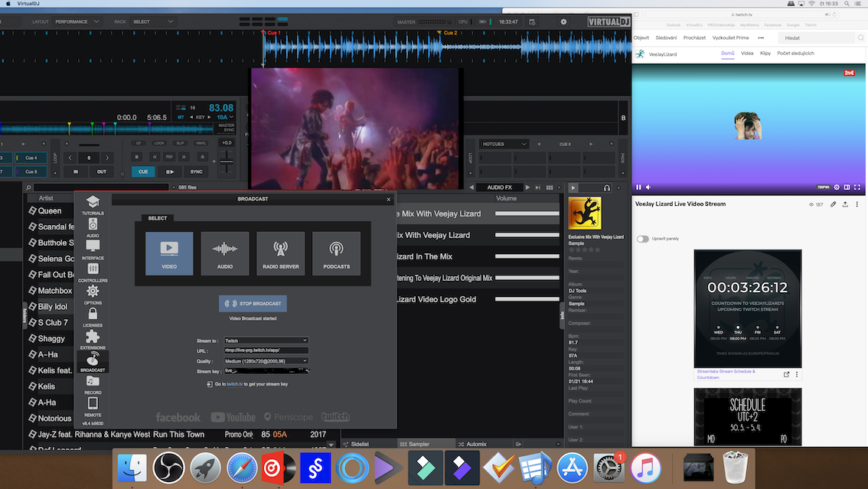Image resolution: width=868 pixels, height=489 pixels.
Task: Click the Twitch Hledat search field
Action: tap(817, 38)
